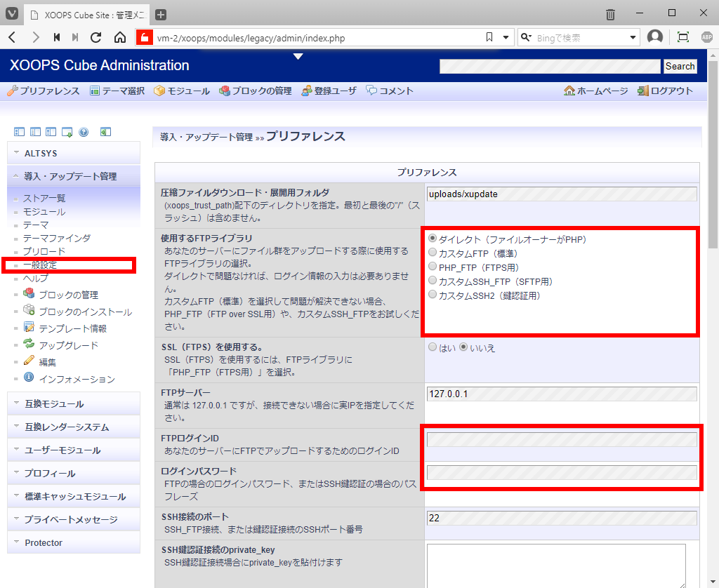Select the カスタムSSH2（鍵認証用） radio option

pyautogui.click(x=432, y=295)
